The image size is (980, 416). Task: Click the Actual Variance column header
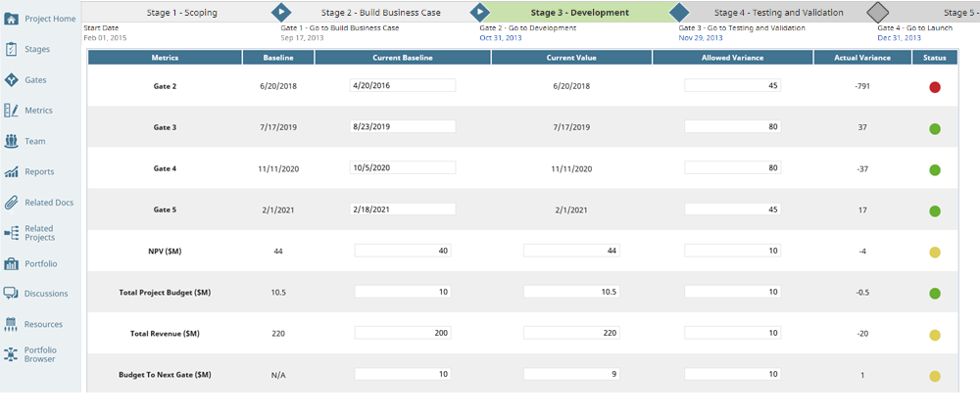[x=862, y=58]
